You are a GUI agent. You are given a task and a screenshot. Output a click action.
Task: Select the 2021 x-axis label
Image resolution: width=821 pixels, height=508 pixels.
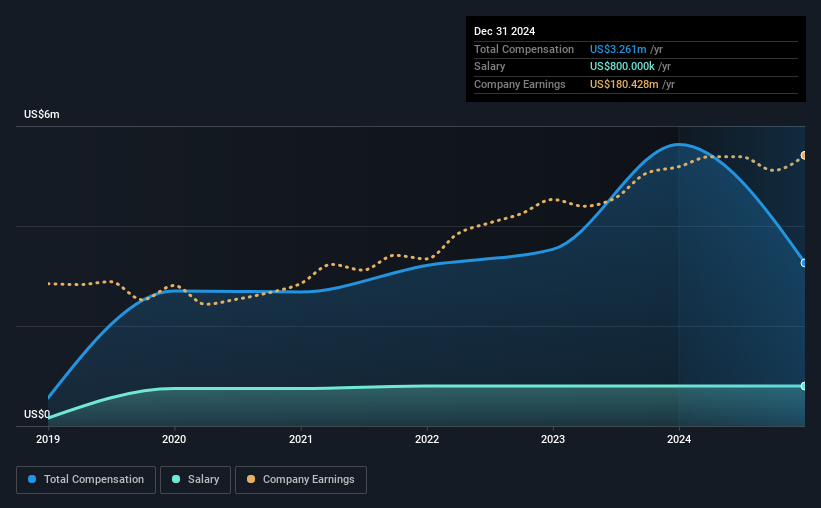pos(301,439)
